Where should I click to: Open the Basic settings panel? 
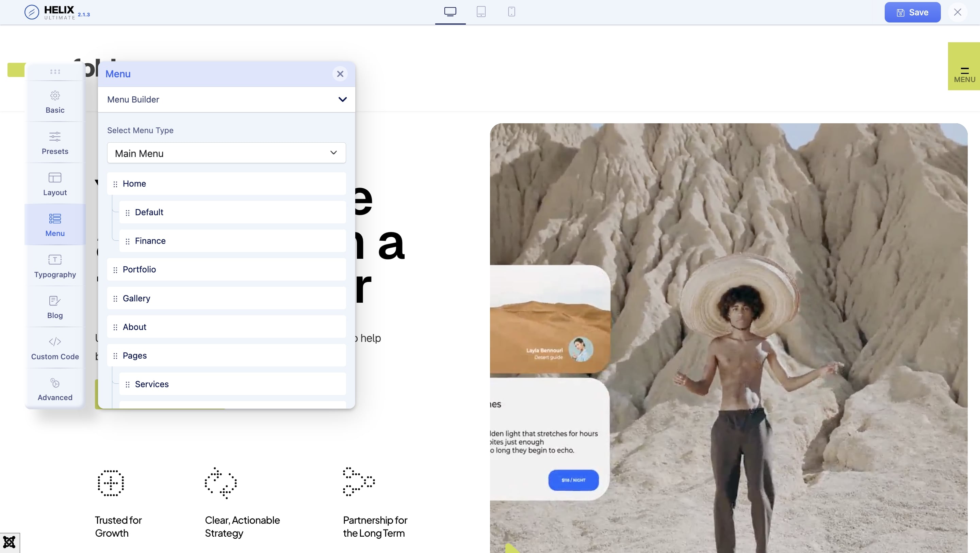point(55,102)
